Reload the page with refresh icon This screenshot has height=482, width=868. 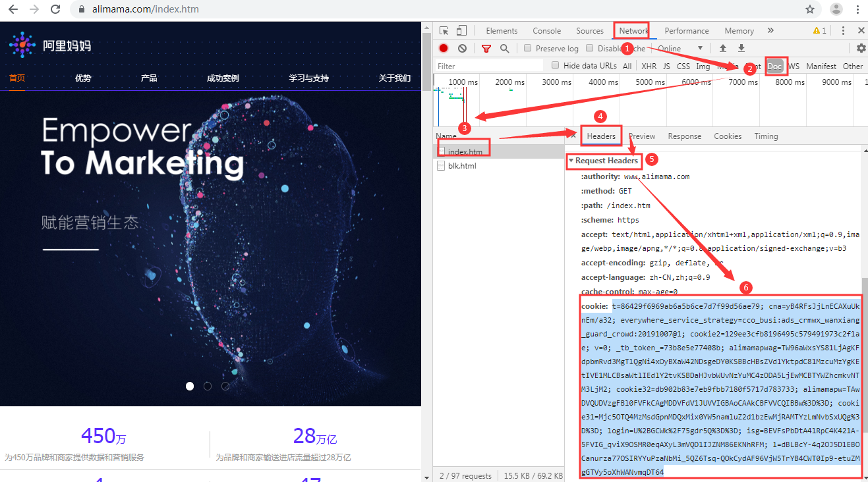(56, 9)
